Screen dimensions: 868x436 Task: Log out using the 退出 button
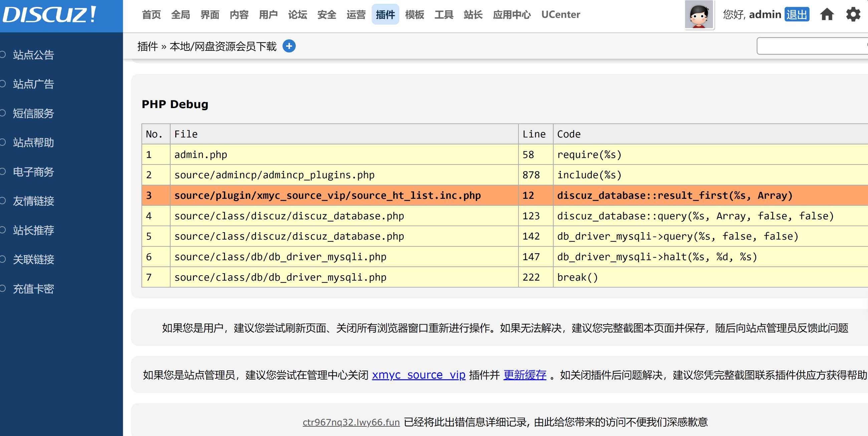click(797, 14)
